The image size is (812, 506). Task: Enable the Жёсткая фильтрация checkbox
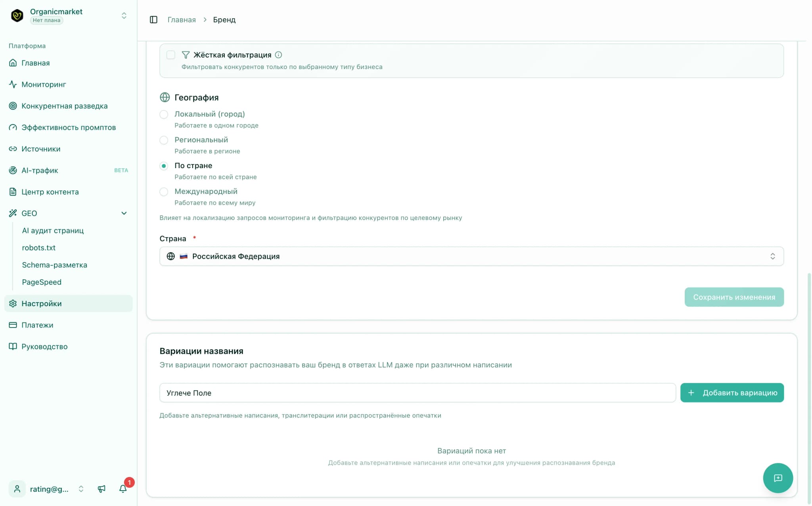tap(171, 55)
